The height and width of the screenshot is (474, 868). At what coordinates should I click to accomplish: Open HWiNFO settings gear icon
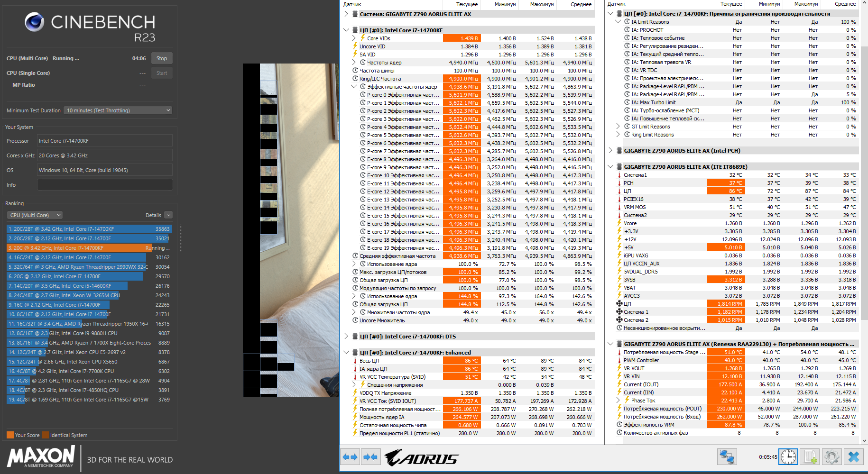pos(831,457)
